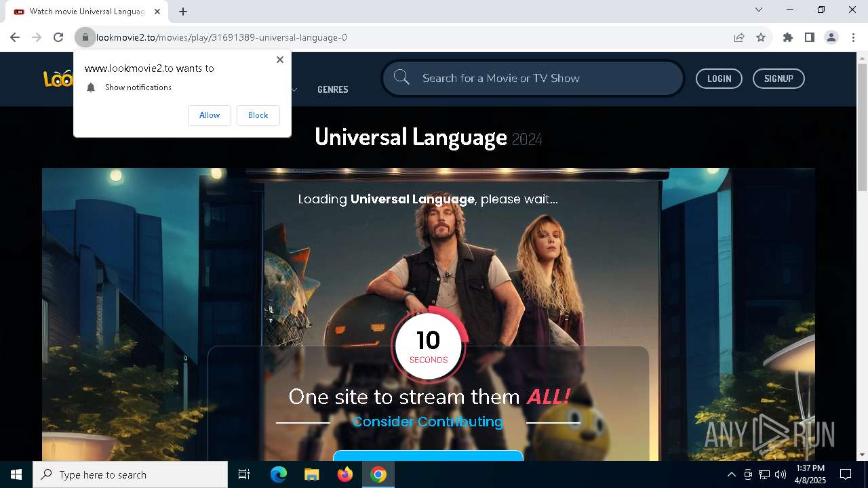Block notifications from lookmovie2.to
This screenshot has height=488, width=868.
coord(258,115)
